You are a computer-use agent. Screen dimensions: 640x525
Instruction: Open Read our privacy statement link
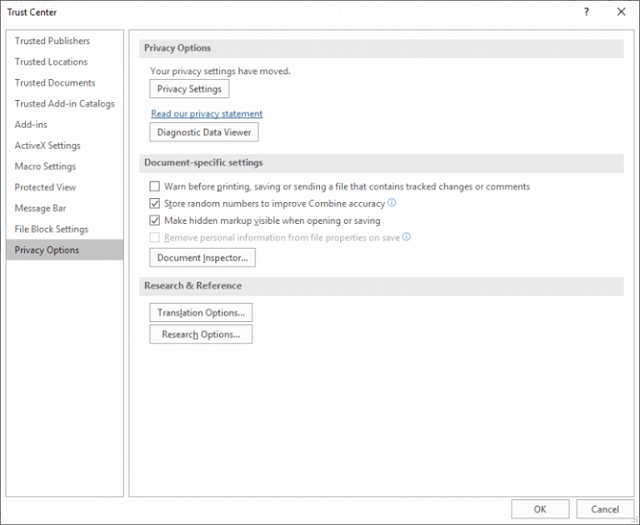click(x=207, y=113)
